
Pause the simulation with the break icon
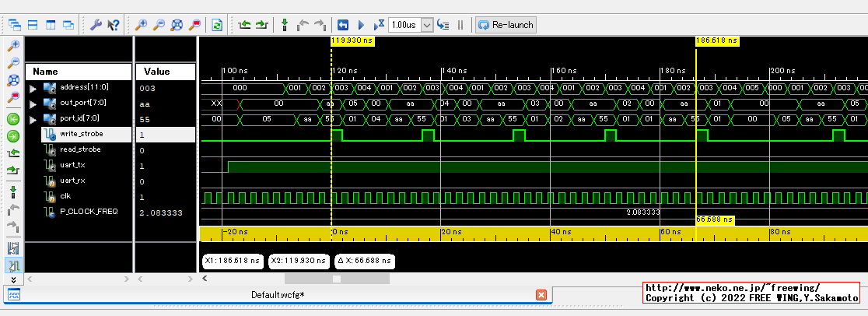(x=460, y=25)
